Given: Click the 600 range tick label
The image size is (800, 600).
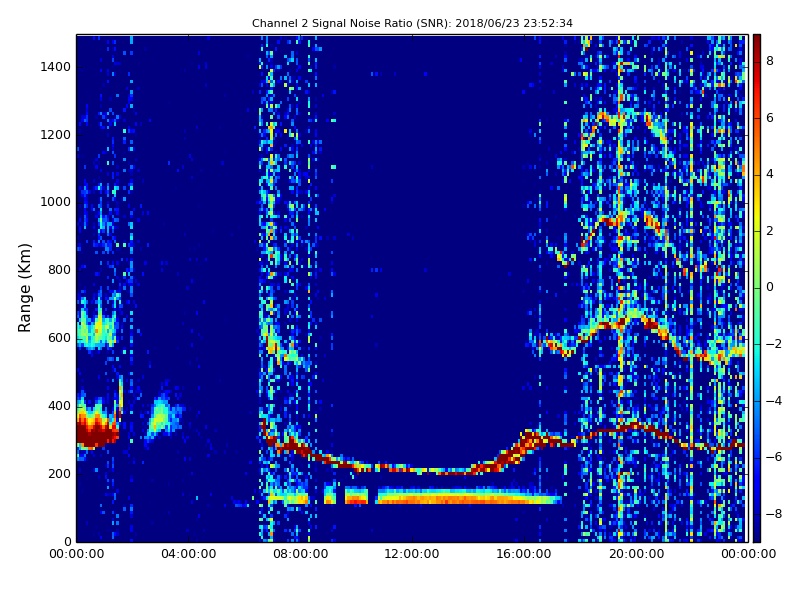Looking at the screenshot, I should pyautogui.click(x=59, y=338).
